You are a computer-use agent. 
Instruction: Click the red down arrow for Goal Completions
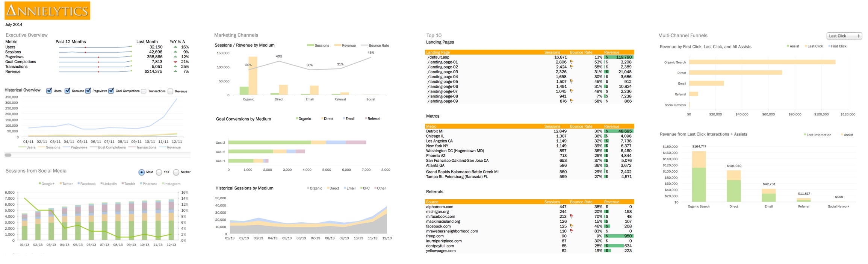coord(175,62)
